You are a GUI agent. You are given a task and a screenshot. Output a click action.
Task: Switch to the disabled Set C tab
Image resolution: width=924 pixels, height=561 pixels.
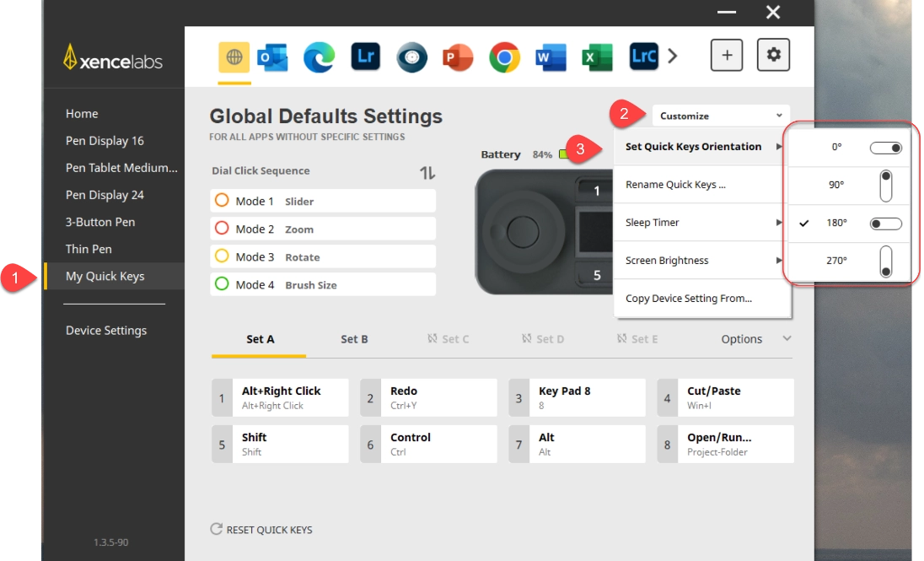(449, 339)
